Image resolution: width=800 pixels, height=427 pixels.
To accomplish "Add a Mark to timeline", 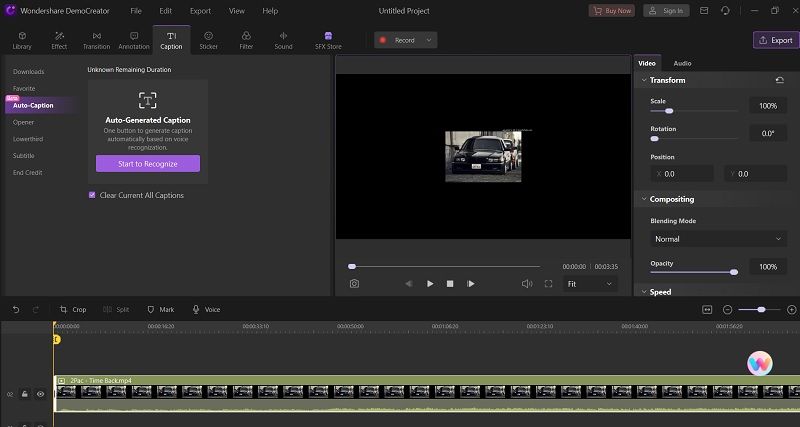I will 161,310.
